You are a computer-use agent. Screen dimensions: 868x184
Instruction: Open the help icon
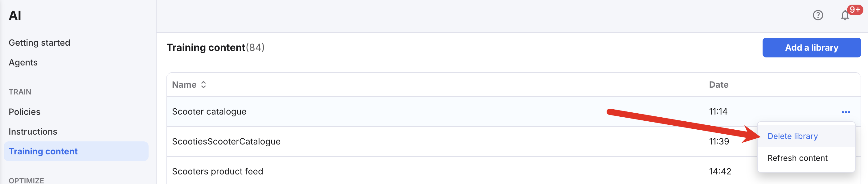coord(818,15)
